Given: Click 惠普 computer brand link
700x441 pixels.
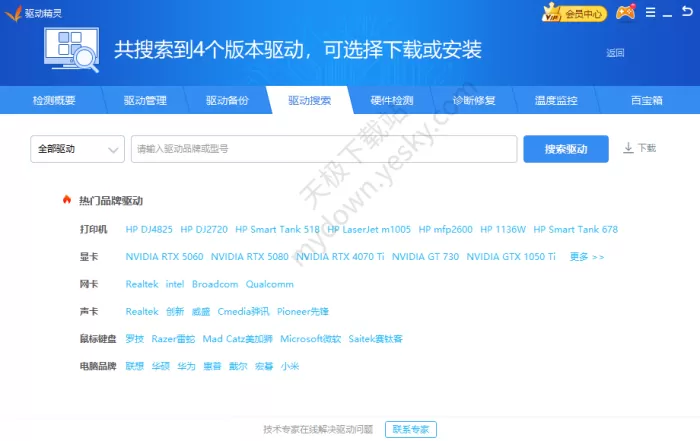Looking at the screenshot, I should click(x=212, y=366).
